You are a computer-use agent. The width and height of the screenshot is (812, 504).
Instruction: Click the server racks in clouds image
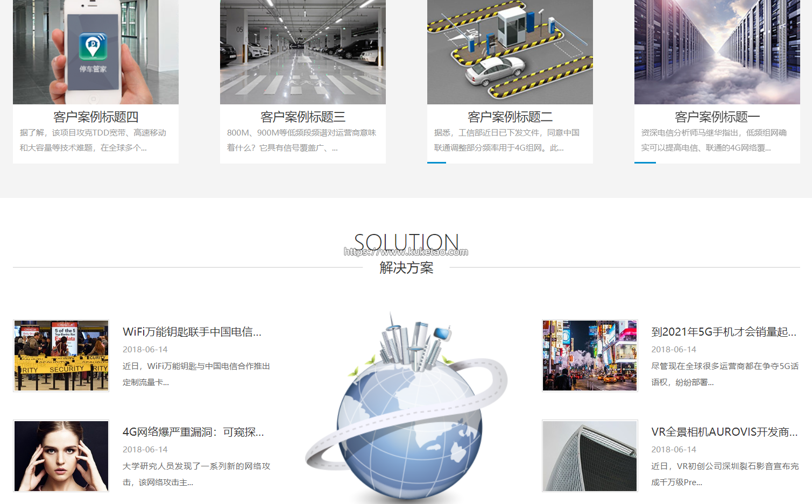[717, 52]
